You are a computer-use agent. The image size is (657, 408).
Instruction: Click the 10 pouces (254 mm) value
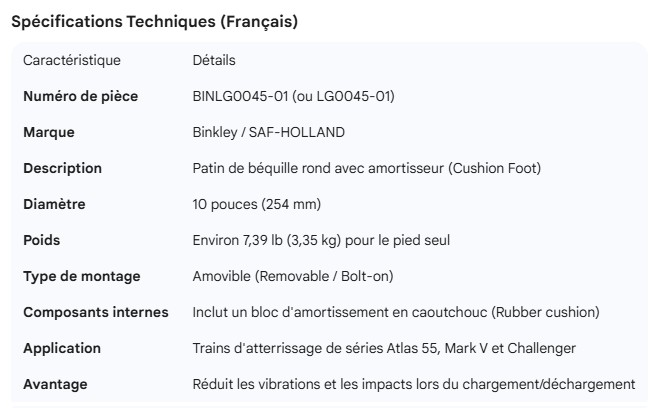(256, 204)
